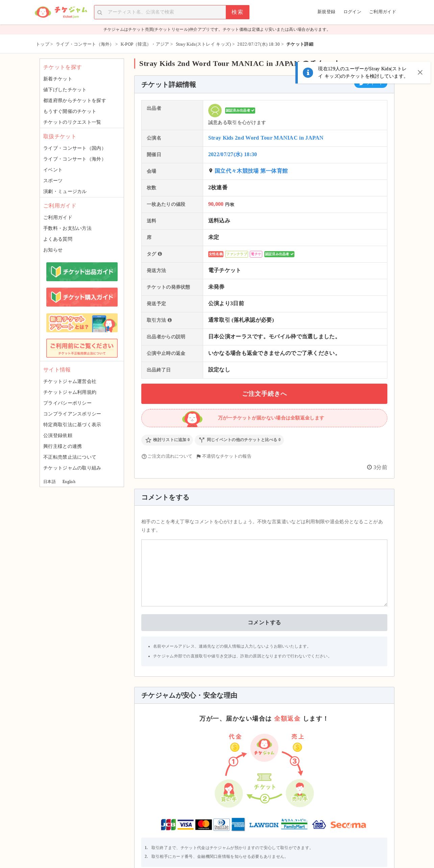This screenshot has height=868, width=434.
Task: Click the Seicomart logo
Action: click(x=348, y=825)
